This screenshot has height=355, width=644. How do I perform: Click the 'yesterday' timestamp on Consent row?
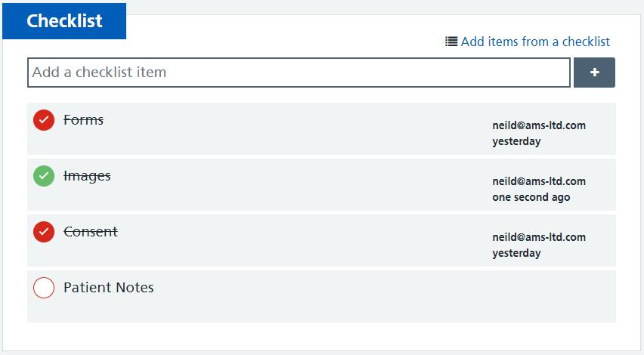tap(517, 253)
